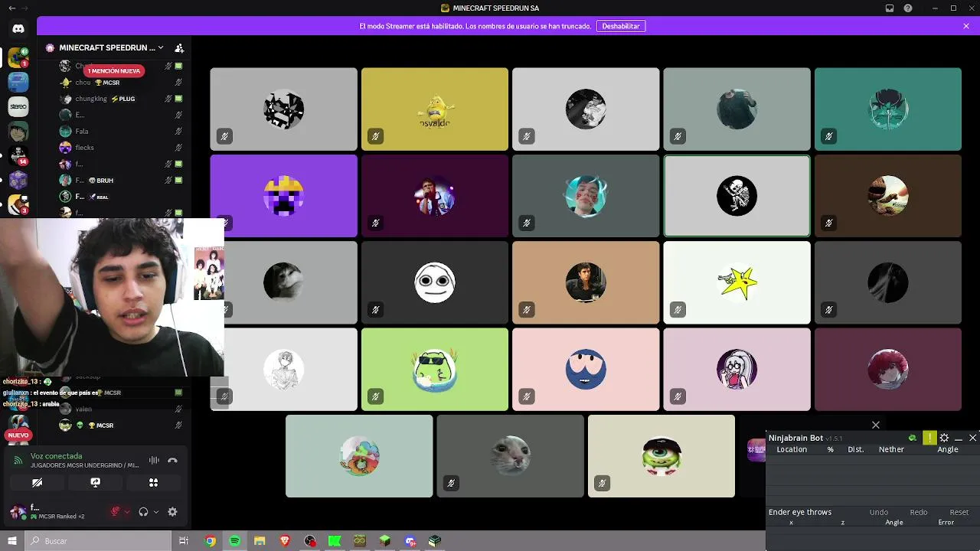Click the yellow warning icon in Ninjabrain Bot

[x=929, y=438]
